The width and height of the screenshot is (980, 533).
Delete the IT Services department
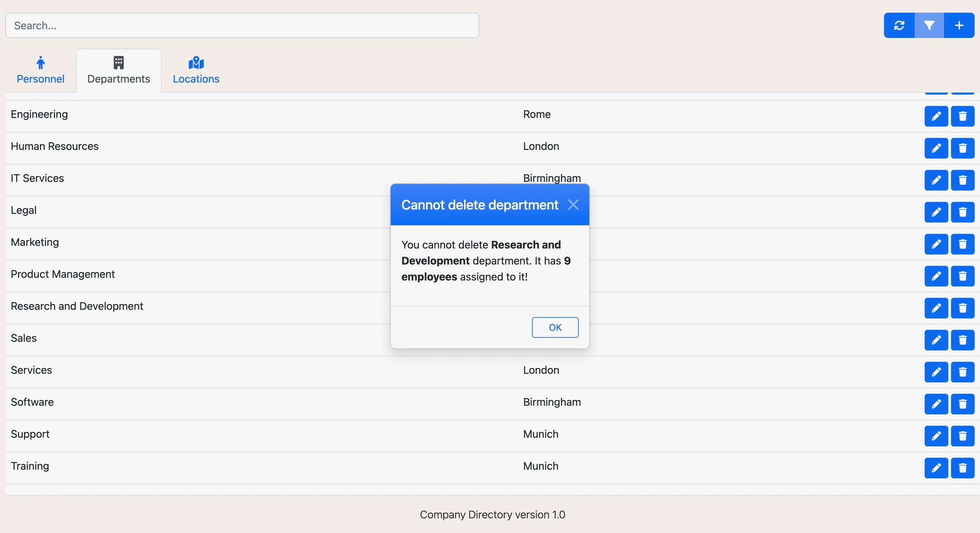[963, 180]
